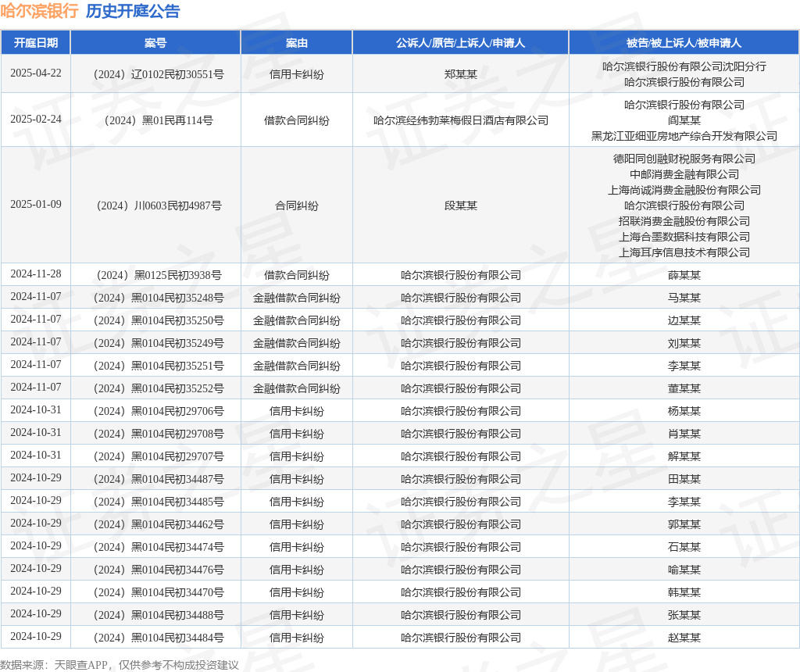Click defendant 上海合墨数据科技有限公司
This screenshot has height=672, width=800.
click(x=684, y=237)
